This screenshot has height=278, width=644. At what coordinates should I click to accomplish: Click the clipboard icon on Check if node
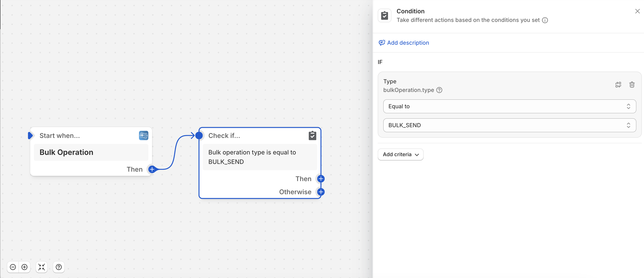click(x=312, y=136)
